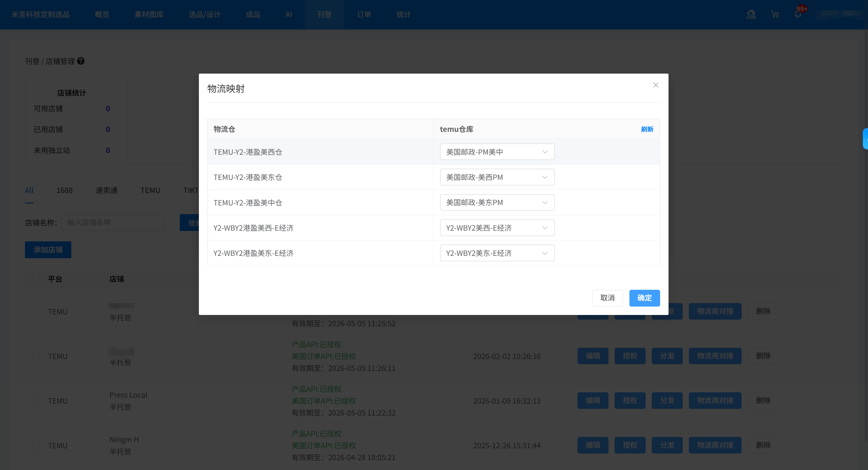The image size is (868, 470).
Task: Expand the Y2-WBY2美西-E经济 warehouse dropdown
Action: 497,228
